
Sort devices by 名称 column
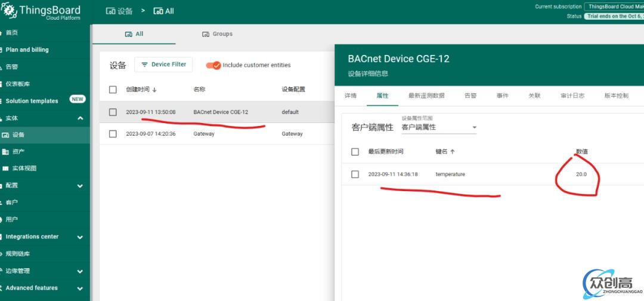pyautogui.click(x=199, y=89)
